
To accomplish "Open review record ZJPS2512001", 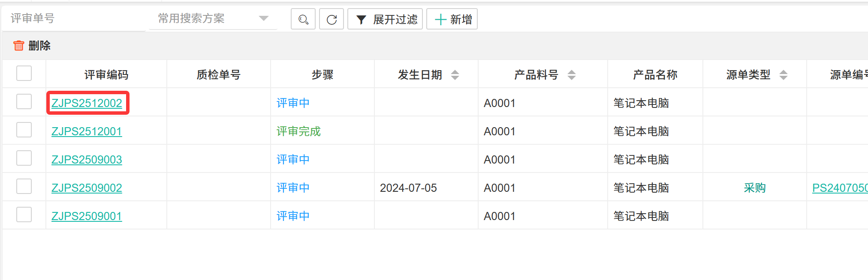I will click(x=87, y=131).
